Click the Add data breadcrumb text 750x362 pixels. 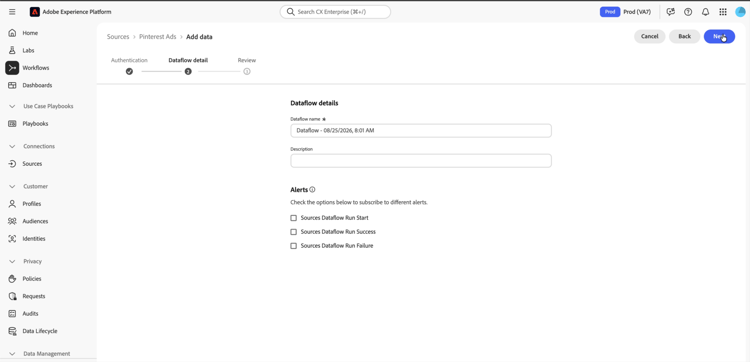point(199,37)
